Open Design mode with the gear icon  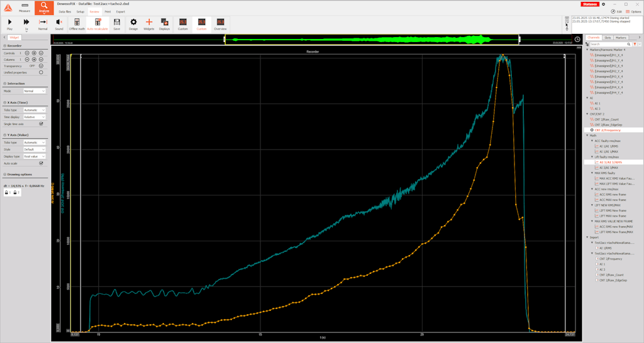tap(133, 24)
